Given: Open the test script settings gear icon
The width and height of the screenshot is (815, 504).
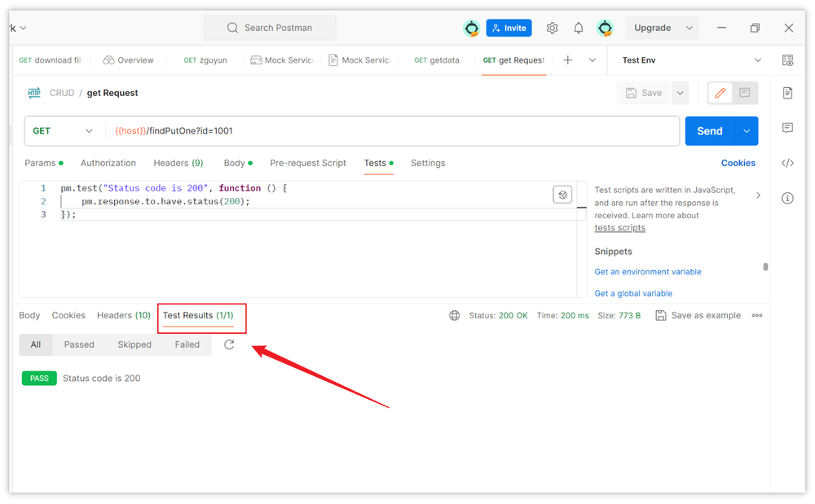Looking at the screenshot, I should (x=562, y=194).
